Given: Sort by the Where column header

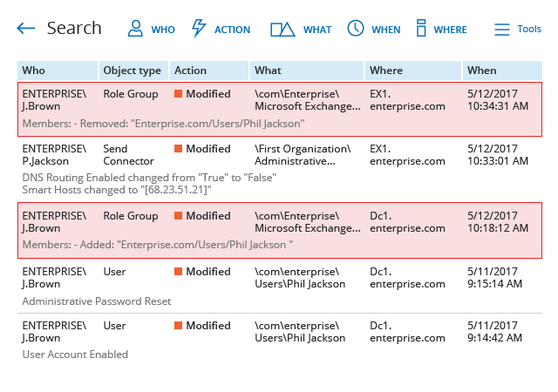Looking at the screenshot, I should 413,71.
